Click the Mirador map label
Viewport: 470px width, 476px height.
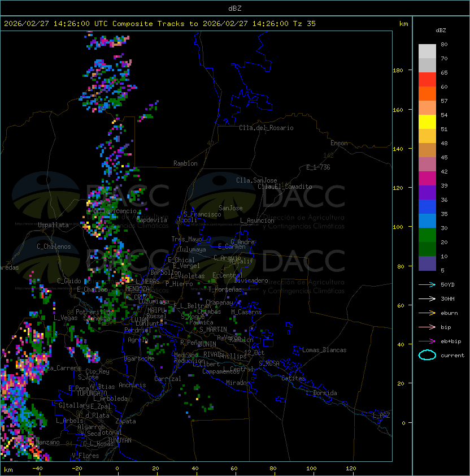(238, 383)
